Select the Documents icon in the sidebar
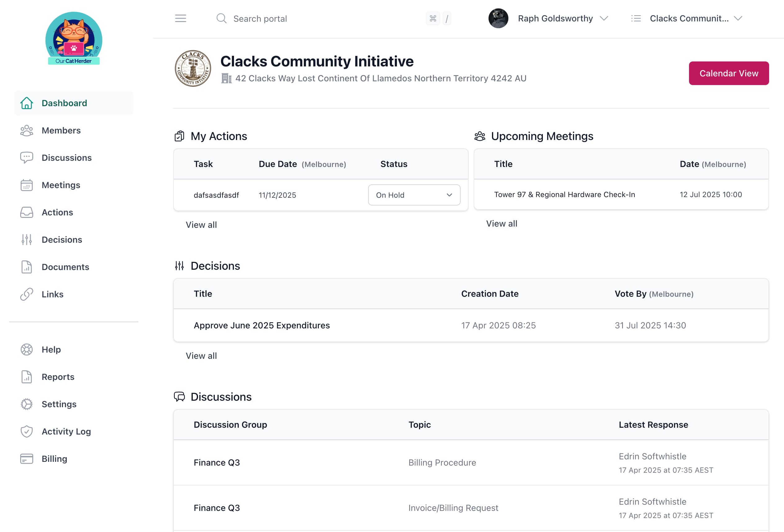784x532 pixels. click(27, 267)
